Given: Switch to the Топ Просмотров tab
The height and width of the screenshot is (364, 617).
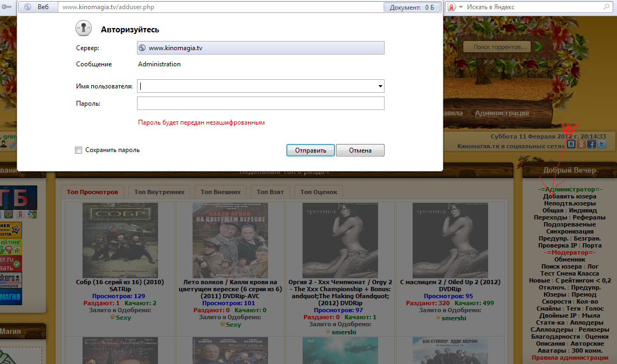Looking at the screenshot, I should click(92, 191).
